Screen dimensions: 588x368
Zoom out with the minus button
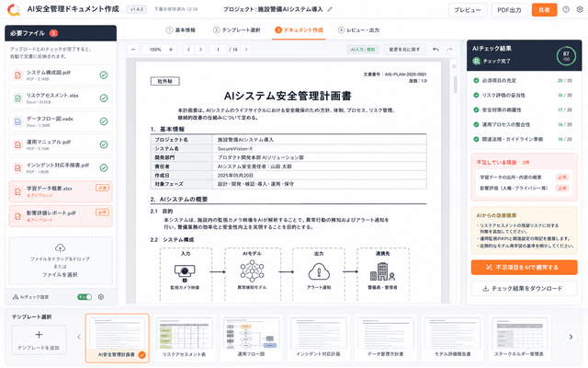pos(133,49)
